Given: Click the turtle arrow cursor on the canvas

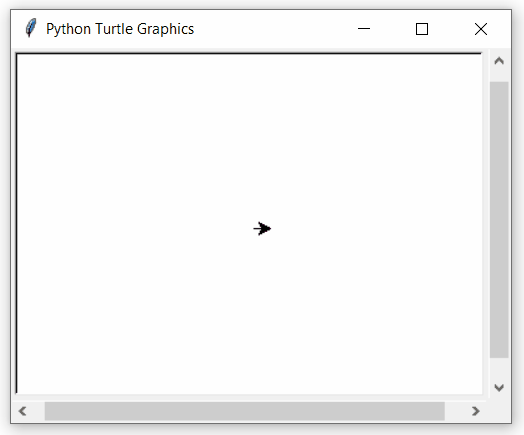Looking at the screenshot, I should (262, 229).
